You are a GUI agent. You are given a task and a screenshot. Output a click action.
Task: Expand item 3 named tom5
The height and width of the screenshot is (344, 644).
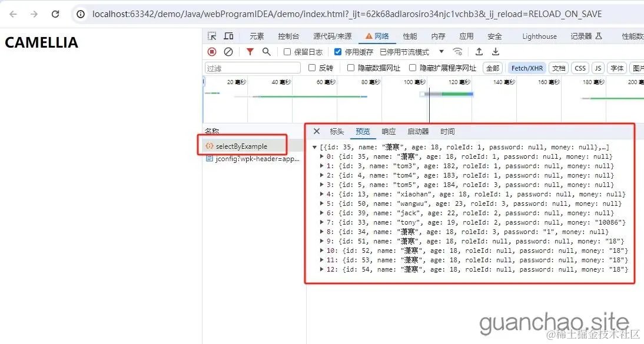pyautogui.click(x=321, y=185)
